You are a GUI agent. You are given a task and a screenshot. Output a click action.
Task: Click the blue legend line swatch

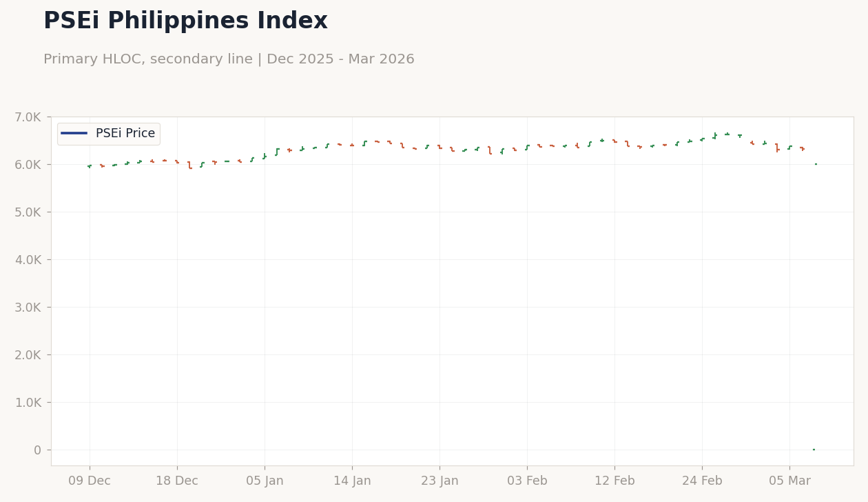74,134
